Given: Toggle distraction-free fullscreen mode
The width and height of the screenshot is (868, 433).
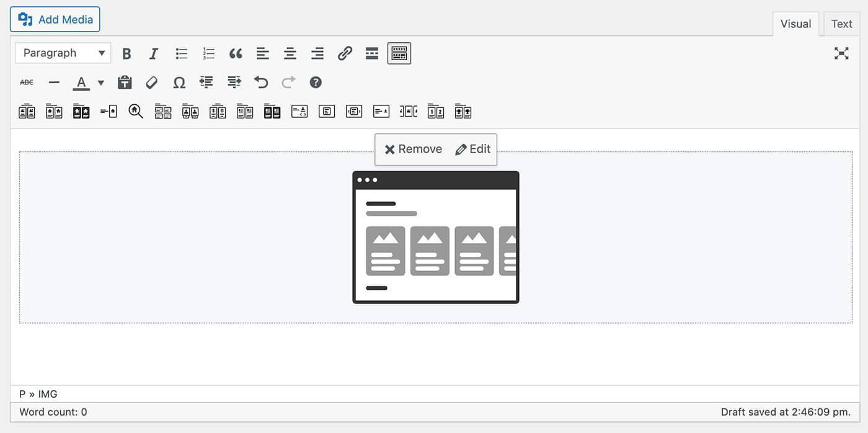Looking at the screenshot, I should point(841,53).
